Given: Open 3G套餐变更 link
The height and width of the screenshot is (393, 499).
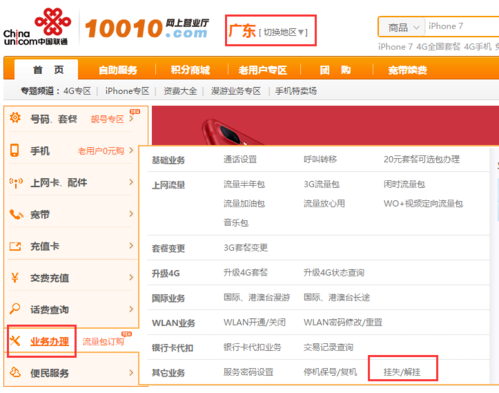Looking at the screenshot, I should pyautogui.click(x=245, y=248).
